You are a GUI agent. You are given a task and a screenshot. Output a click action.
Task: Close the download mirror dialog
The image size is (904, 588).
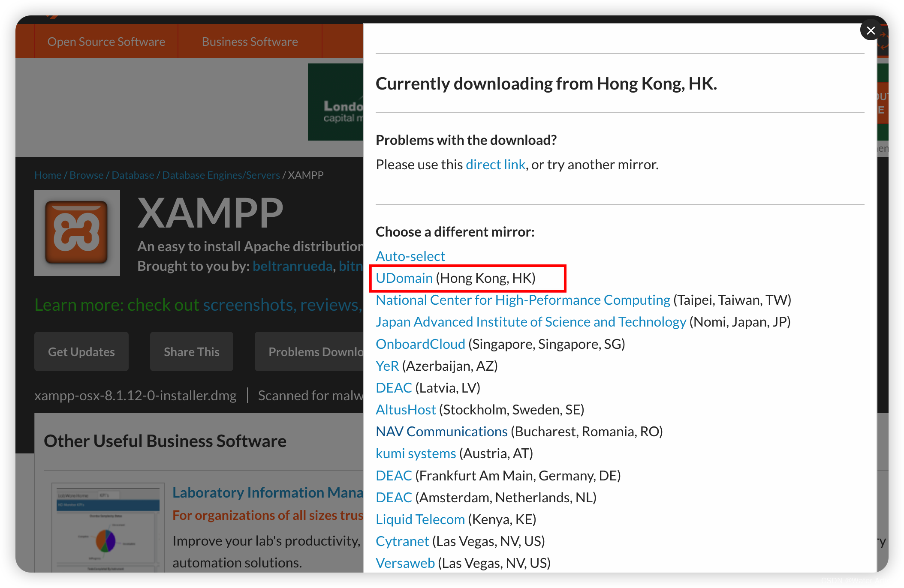870,30
